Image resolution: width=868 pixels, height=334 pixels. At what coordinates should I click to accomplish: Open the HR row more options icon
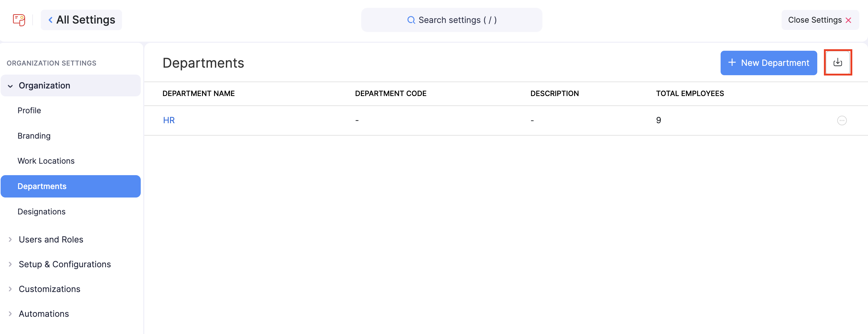tap(841, 120)
